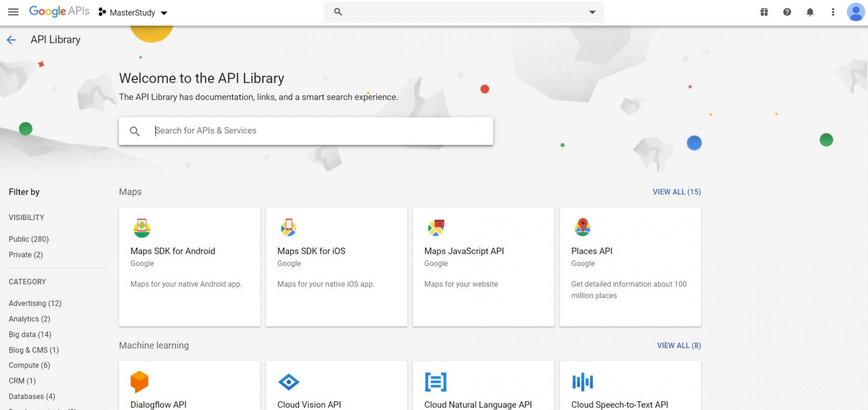
Task: Filter by Public (280) visibility
Action: pyautogui.click(x=28, y=239)
